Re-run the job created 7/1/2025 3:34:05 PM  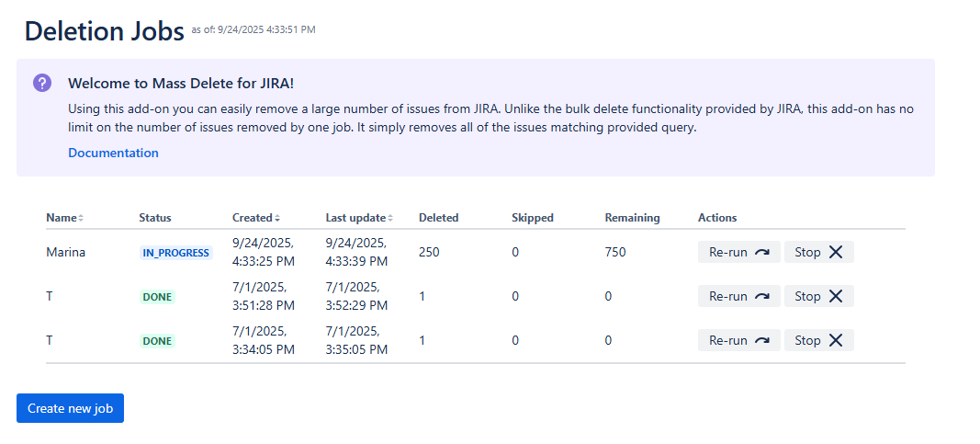(738, 340)
